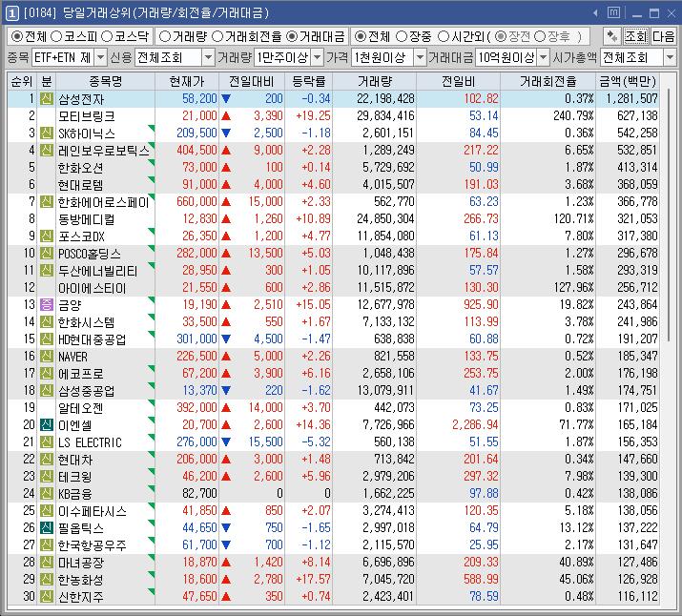The width and height of the screenshot is (682, 616).
Task: Select the 코스피 radio button
Action: pos(56,36)
